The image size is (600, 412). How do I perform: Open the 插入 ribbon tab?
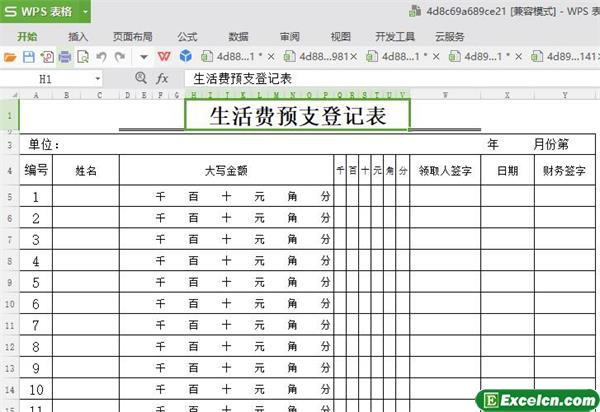[78, 37]
